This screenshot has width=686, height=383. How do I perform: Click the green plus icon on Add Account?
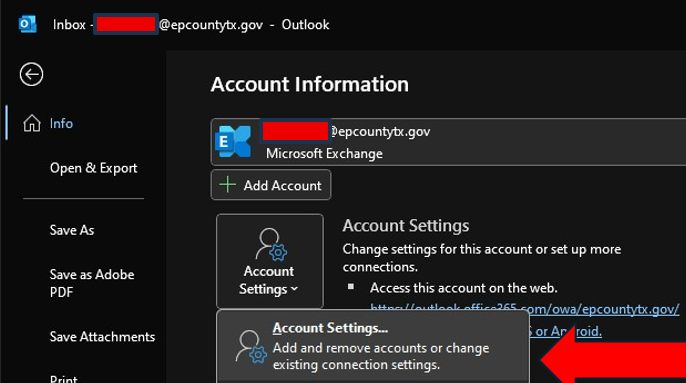228,185
